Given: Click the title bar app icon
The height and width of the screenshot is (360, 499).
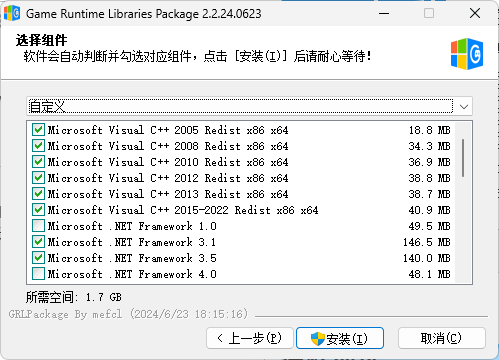Looking at the screenshot, I should point(12,13).
